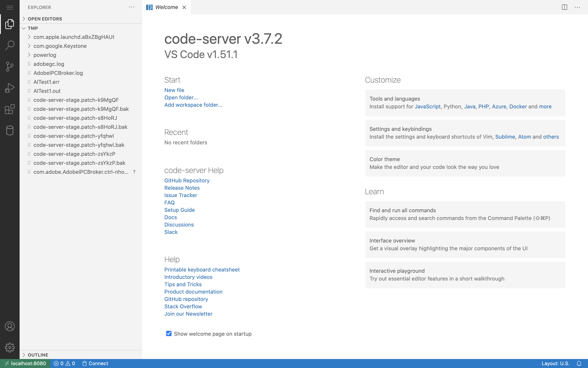Open the Extensions blocks icon
The image size is (588, 368).
(x=10, y=109)
